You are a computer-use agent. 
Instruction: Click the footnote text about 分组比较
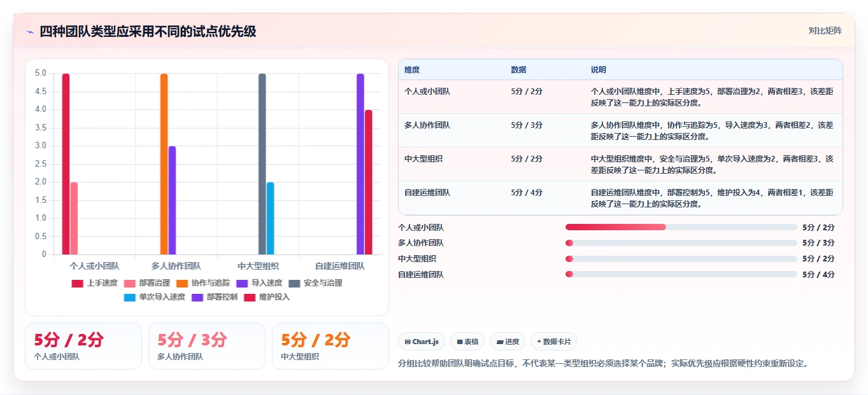click(603, 364)
